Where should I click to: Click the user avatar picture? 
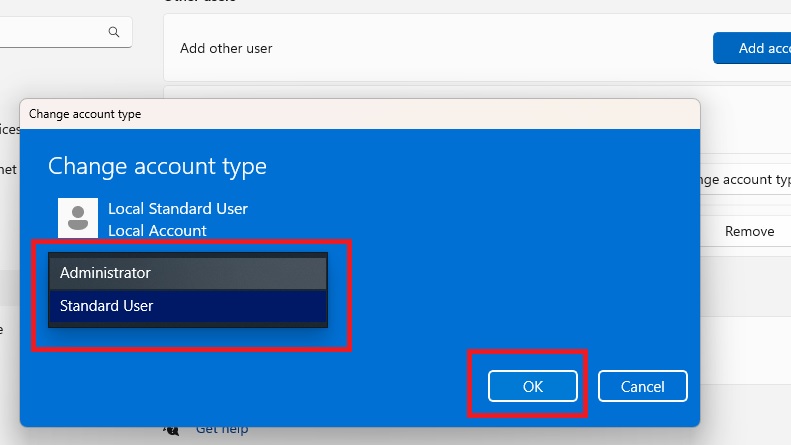coord(78,218)
